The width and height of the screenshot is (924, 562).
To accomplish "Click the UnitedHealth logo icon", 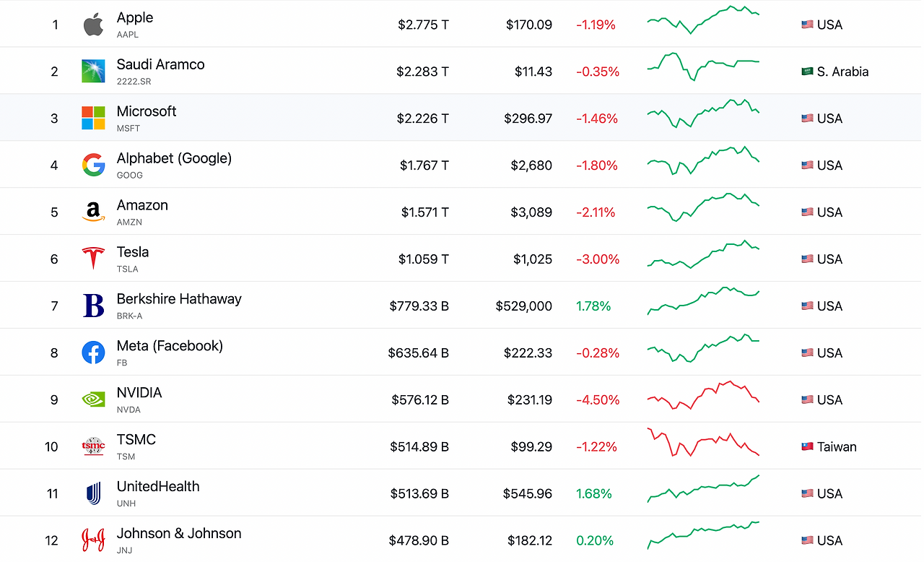I will click(x=93, y=493).
